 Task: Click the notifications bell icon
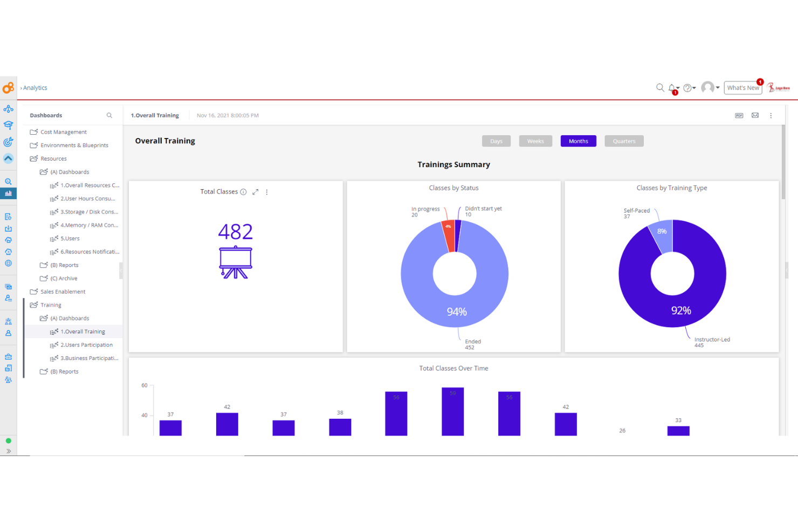(x=672, y=87)
